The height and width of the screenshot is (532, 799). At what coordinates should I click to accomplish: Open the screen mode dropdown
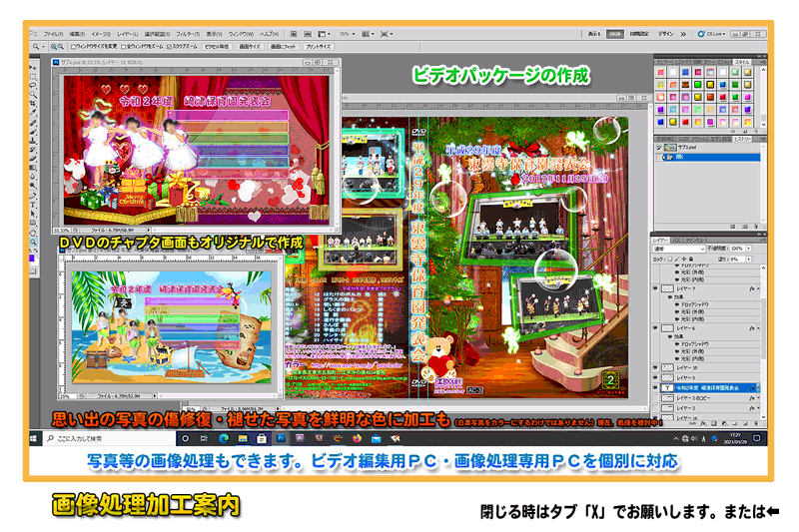coord(387,34)
